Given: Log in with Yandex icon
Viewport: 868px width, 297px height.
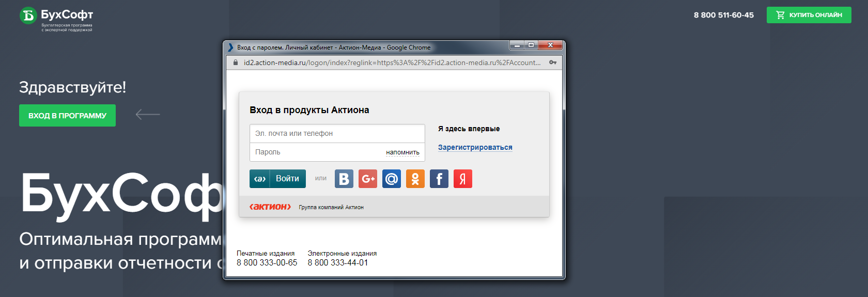Looking at the screenshot, I should pos(463,179).
